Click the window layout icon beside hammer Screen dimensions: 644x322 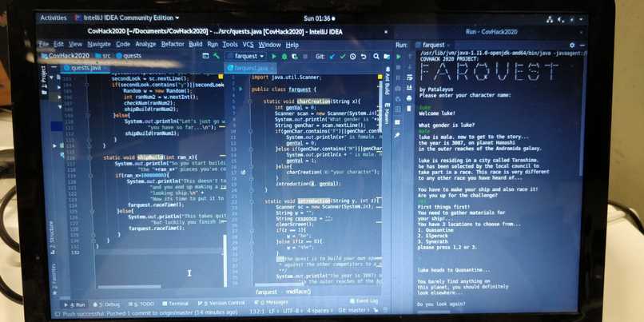tap(206, 56)
